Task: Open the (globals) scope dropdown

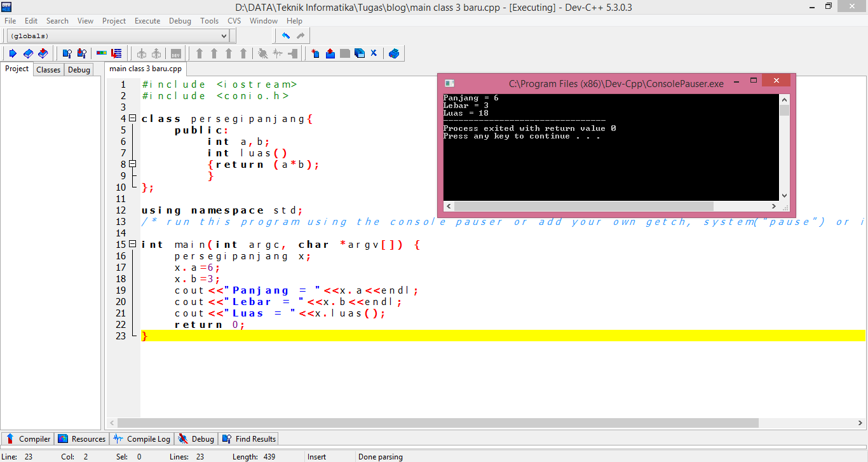Action: tap(118, 36)
